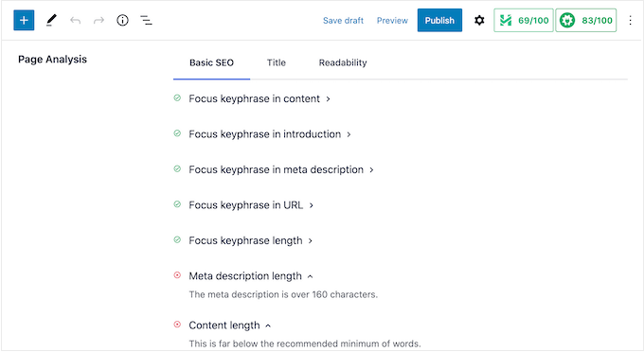
Task: Click text 'The meta description is over 160 characters.'
Action: 283,294
